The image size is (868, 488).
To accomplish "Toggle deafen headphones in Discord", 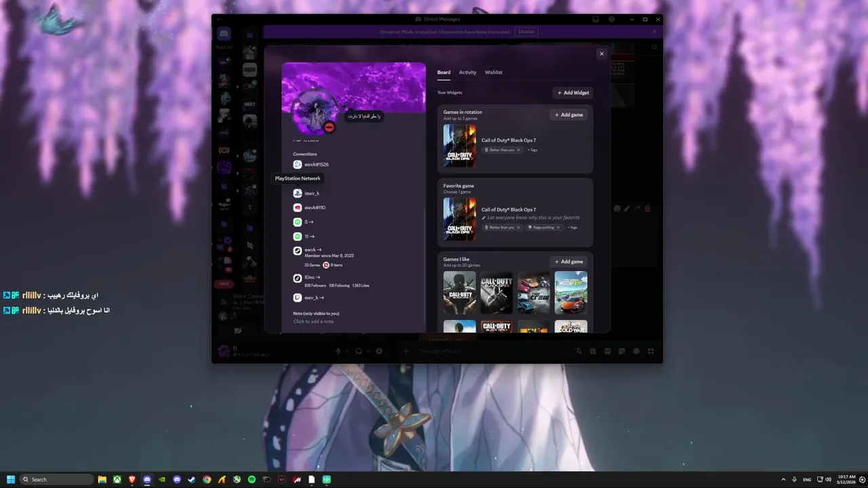I will coord(359,351).
